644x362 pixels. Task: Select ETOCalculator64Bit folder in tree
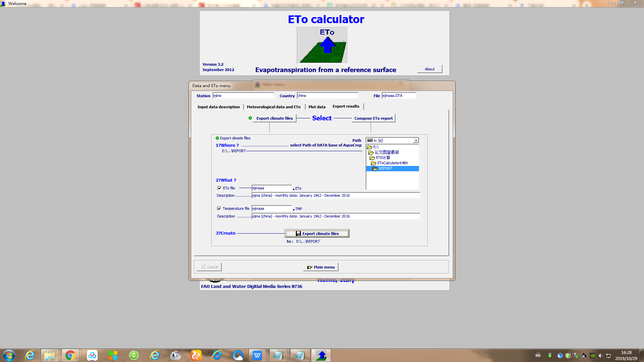(x=392, y=163)
